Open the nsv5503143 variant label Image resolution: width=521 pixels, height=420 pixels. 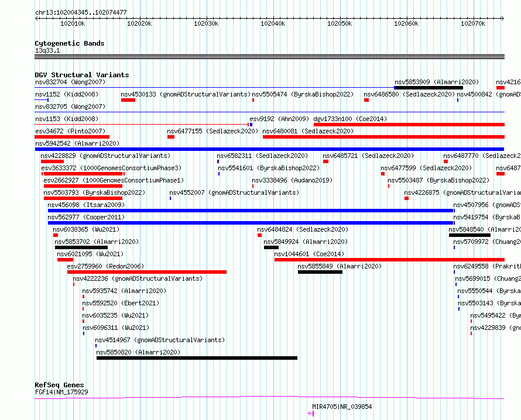pos(489,303)
